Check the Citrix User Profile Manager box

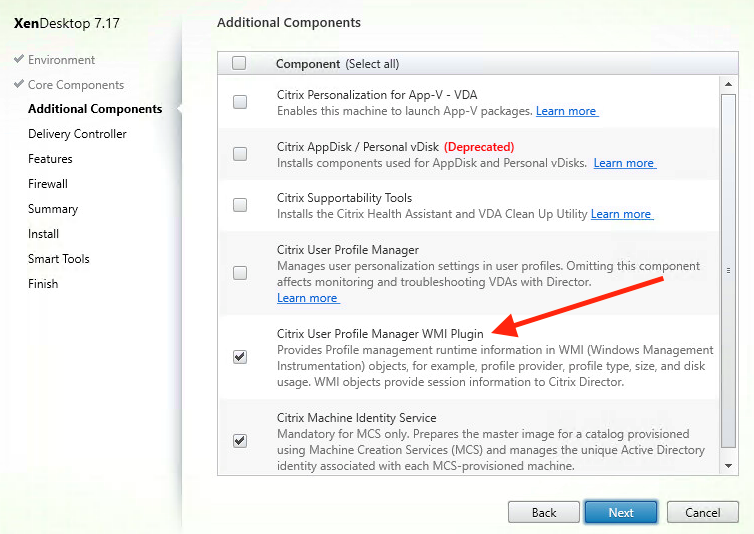pyautogui.click(x=240, y=273)
